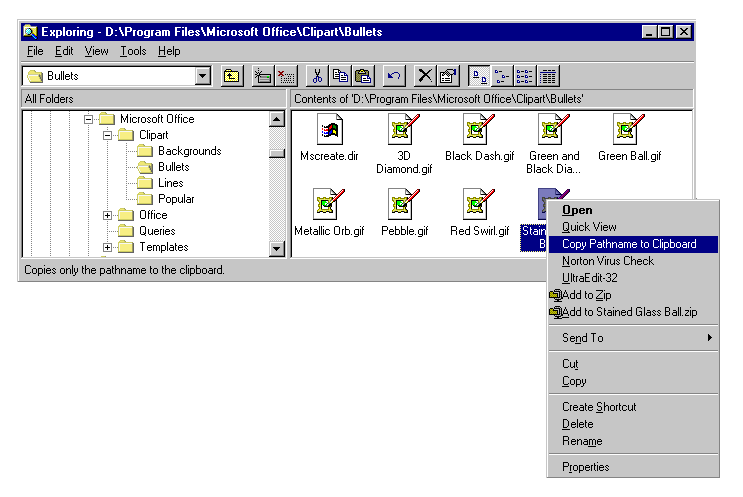Click the folder tree scroll up arrow

[276, 119]
